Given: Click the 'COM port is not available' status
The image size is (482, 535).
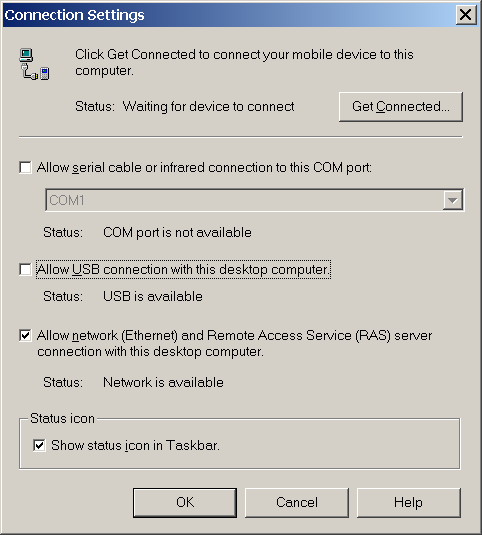Looking at the screenshot, I should [177, 233].
